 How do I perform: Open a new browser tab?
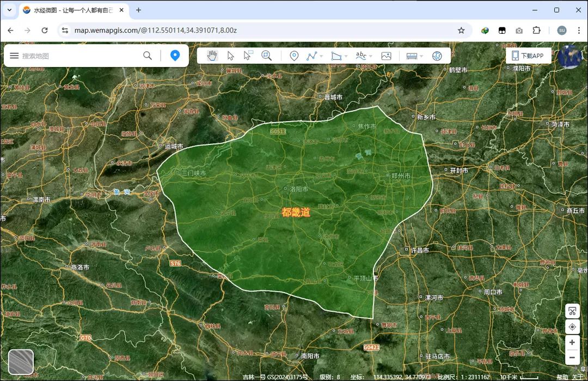click(x=138, y=10)
